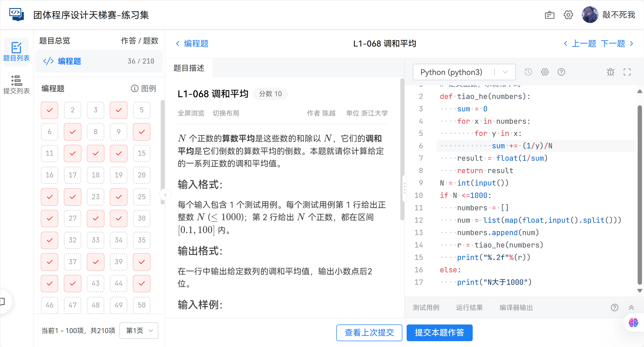Open the AI assistant brain icon

633,322
